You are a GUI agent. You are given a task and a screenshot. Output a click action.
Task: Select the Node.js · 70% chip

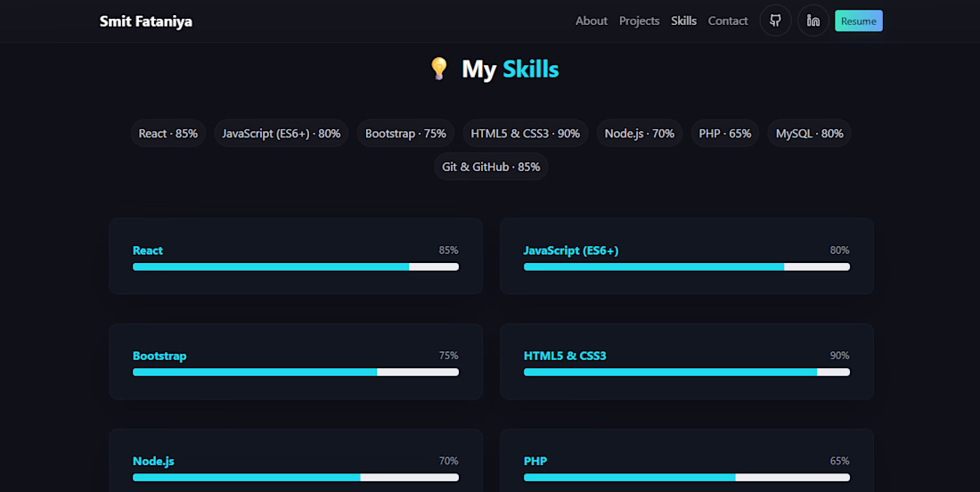click(x=640, y=133)
